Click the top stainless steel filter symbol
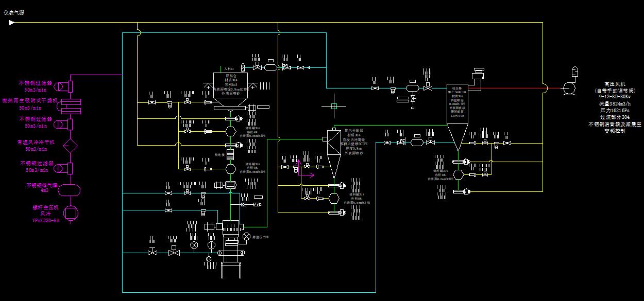644x301 pixels. (x=69, y=85)
